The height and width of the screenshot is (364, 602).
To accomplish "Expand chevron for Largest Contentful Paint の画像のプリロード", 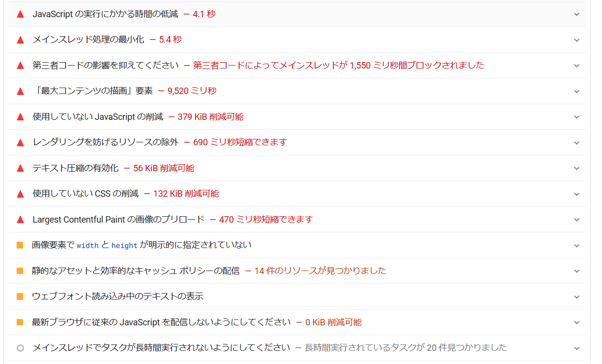I will (577, 220).
